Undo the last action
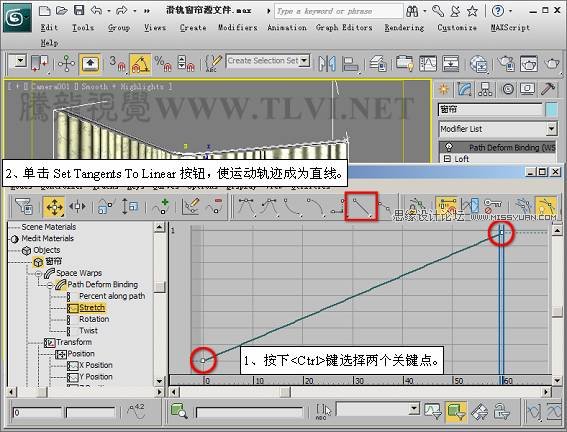567x432 pixels. [96, 10]
